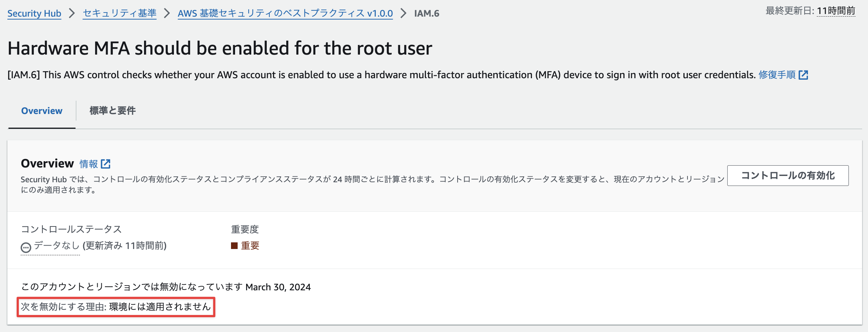Open the 修復手順 remediation link
The height and width of the screenshot is (332, 868).
777,75
